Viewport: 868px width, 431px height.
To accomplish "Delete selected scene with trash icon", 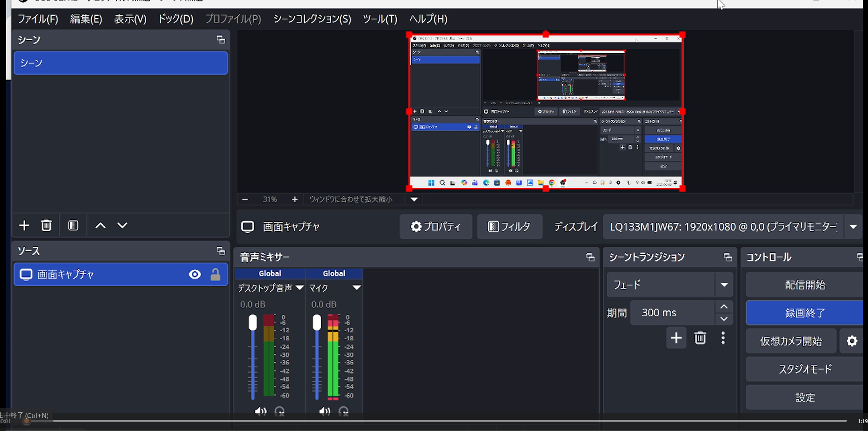I will click(x=46, y=225).
